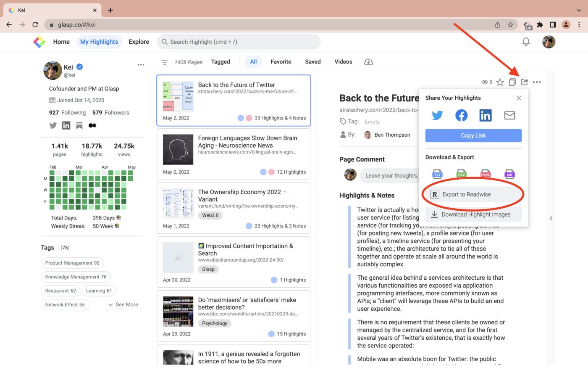Open the maximisers or satisficers article card
Image resolution: width=588 pixels, height=368 pixels.
tap(234, 316)
